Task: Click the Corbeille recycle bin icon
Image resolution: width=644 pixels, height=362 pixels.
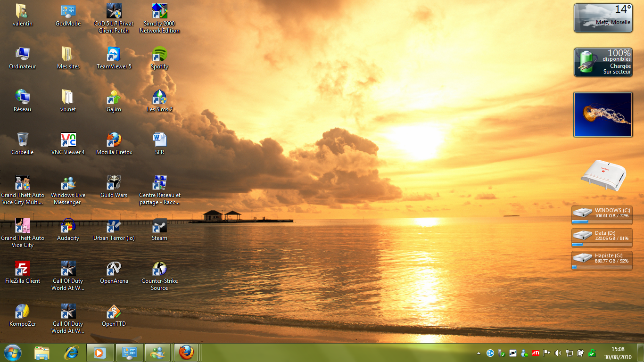Action: [23, 140]
